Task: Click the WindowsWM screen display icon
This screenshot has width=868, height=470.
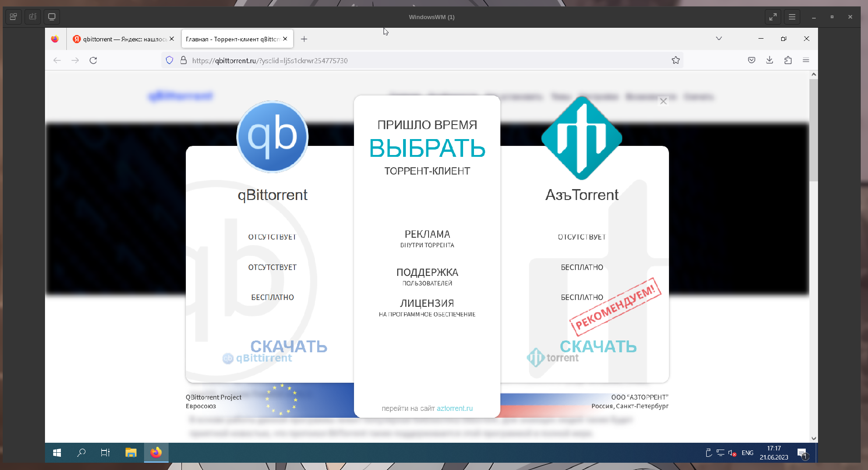Action: 52,17
